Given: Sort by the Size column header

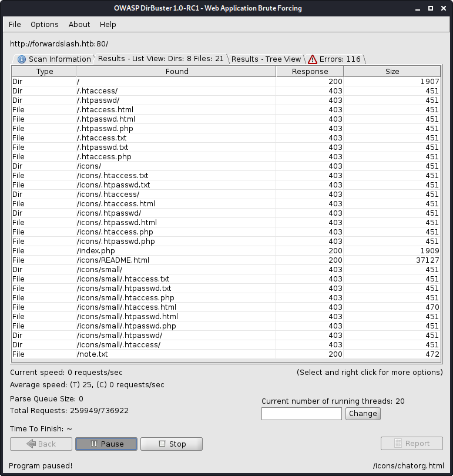Looking at the screenshot, I should (x=392, y=71).
